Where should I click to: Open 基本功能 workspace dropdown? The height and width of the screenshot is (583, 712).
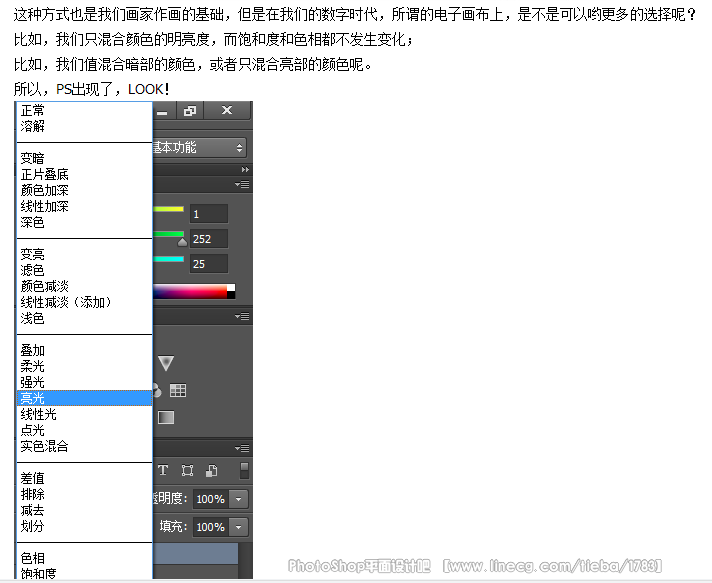point(200,148)
